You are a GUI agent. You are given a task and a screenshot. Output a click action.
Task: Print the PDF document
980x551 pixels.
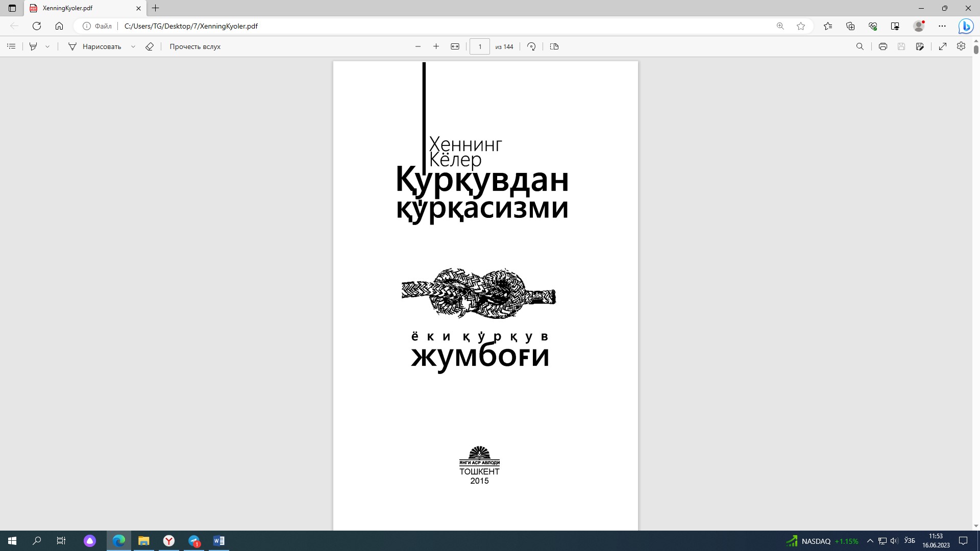pyautogui.click(x=883, y=46)
